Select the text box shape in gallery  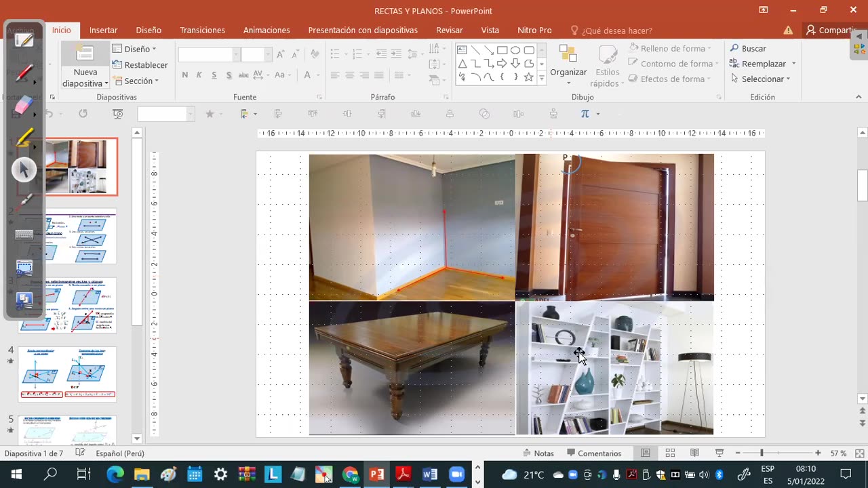point(462,50)
